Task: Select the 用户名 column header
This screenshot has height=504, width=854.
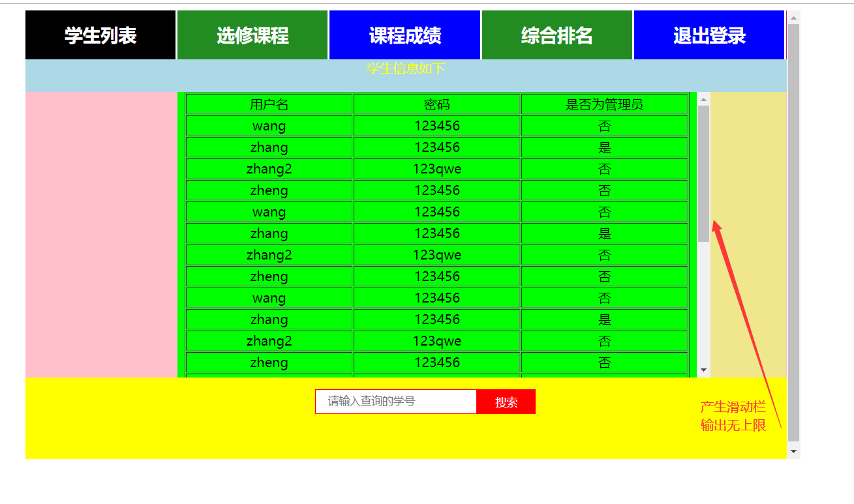Action: click(x=269, y=104)
